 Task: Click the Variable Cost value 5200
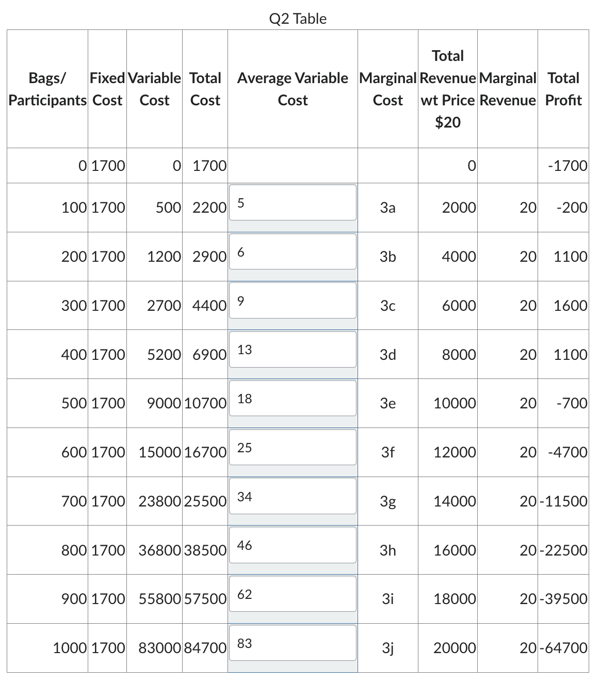(x=164, y=355)
